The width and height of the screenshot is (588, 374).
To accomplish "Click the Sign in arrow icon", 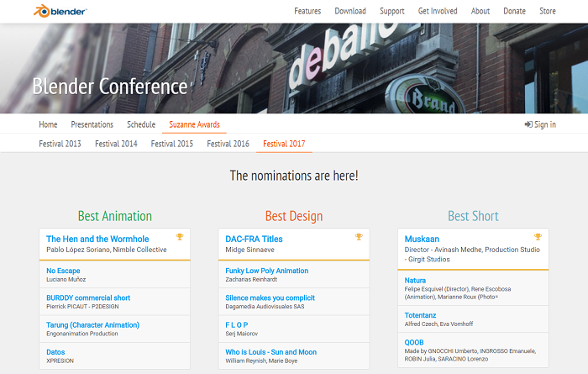I will click(x=528, y=124).
